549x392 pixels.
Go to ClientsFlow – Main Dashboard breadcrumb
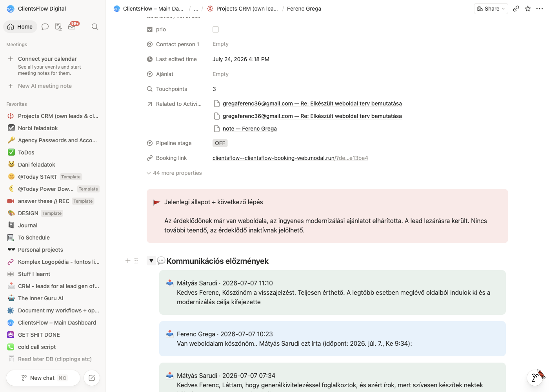pyautogui.click(x=149, y=9)
